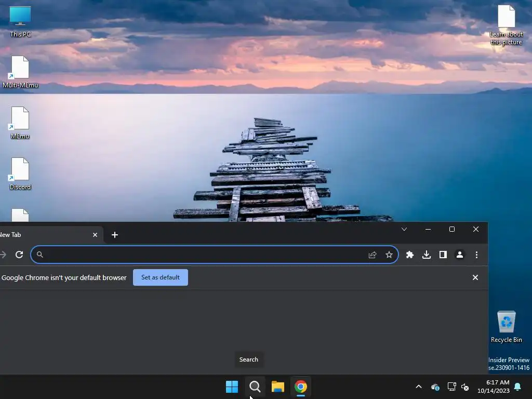This screenshot has height=399, width=532.
Task: Open the Chrome profile avatar
Action: (460, 255)
